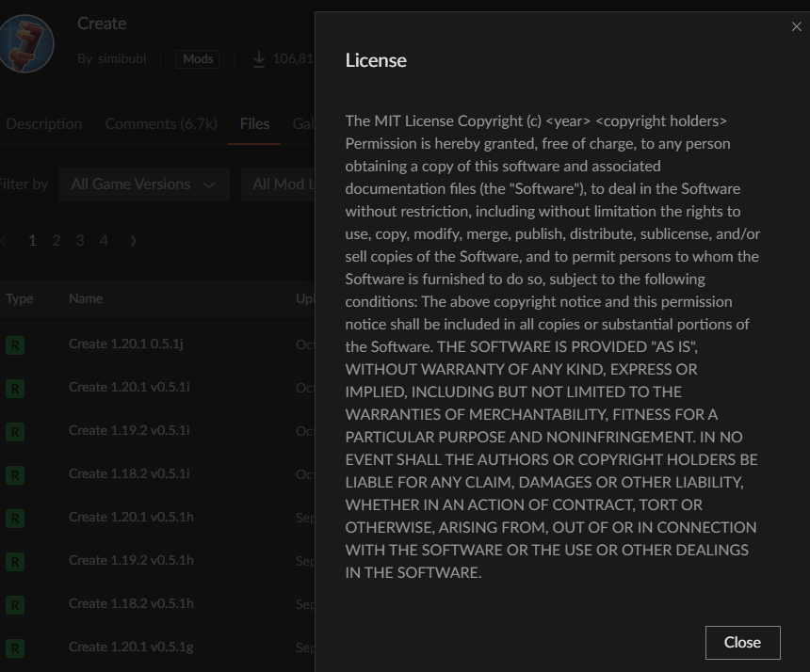Open file Create 1.18.2 v0.5.1h
Viewport: 810px width, 672px height.
131,603
